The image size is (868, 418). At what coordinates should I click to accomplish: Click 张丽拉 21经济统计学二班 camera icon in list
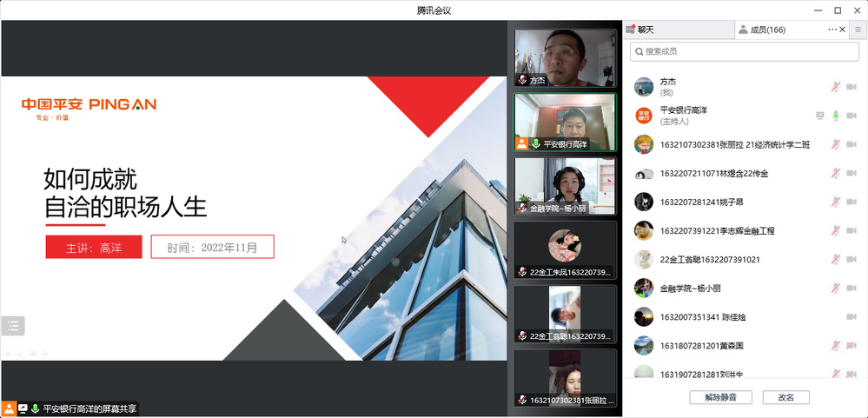851,144
